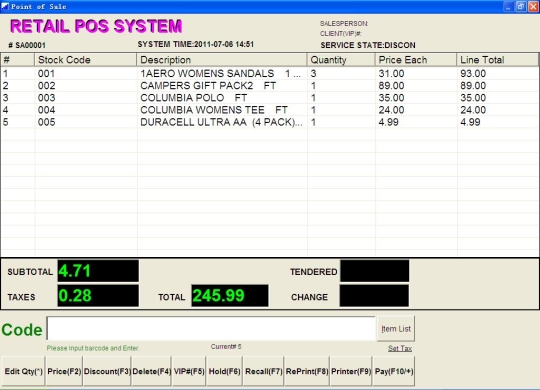
Task: Click the Edit Qty(*) button
Action: click(23, 371)
